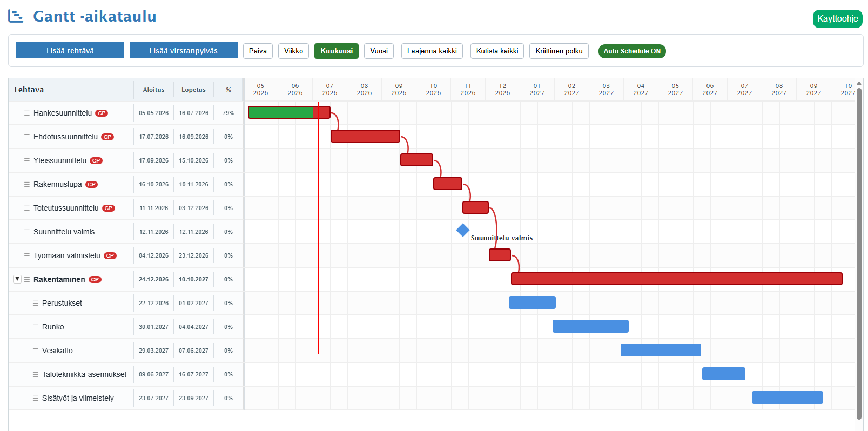This screenshot has width=868, height=431.
Task: Switch to Viikko view
Action: click(293, 51)
